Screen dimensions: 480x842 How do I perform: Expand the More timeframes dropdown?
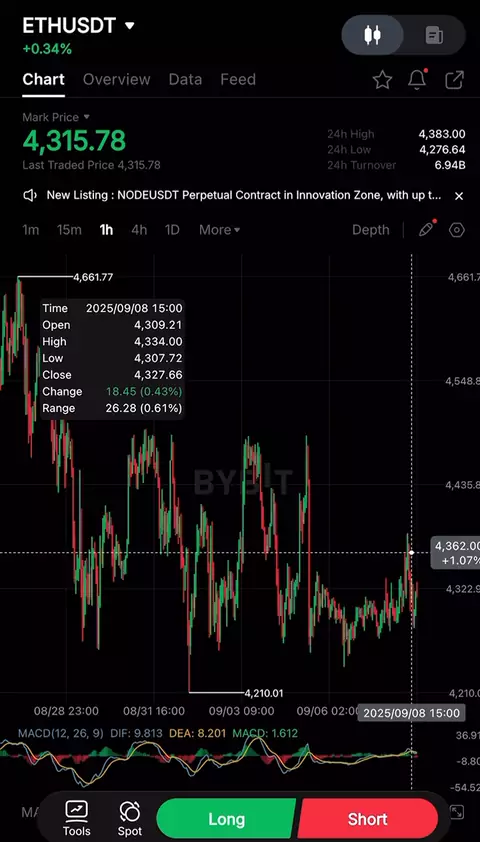220,230
